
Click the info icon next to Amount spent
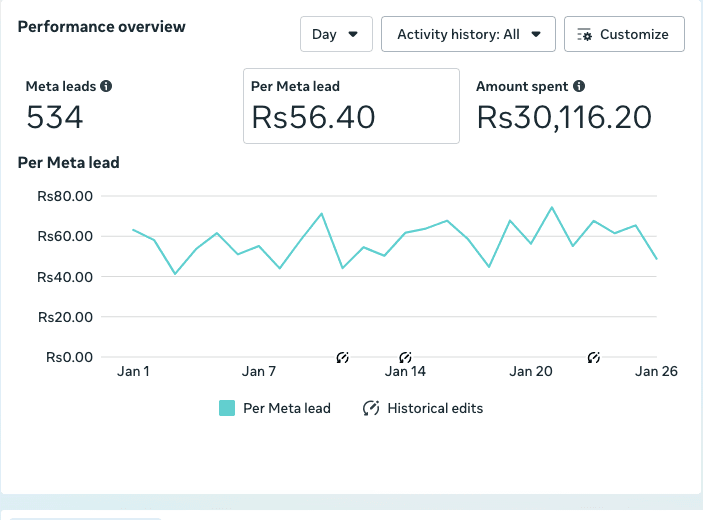tap(579, 86)
